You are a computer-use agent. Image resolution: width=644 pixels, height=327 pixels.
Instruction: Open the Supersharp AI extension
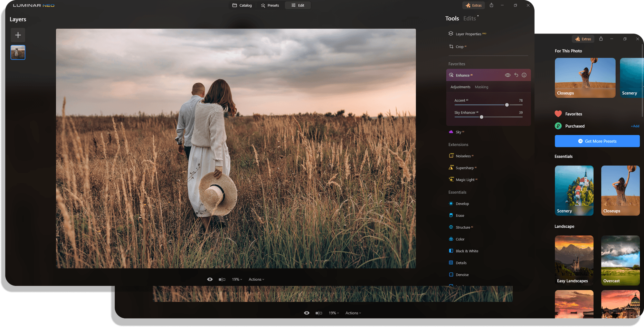465,168
